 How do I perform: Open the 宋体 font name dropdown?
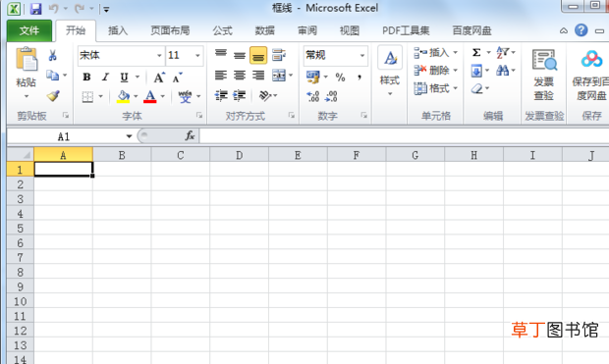coord(159,56)
